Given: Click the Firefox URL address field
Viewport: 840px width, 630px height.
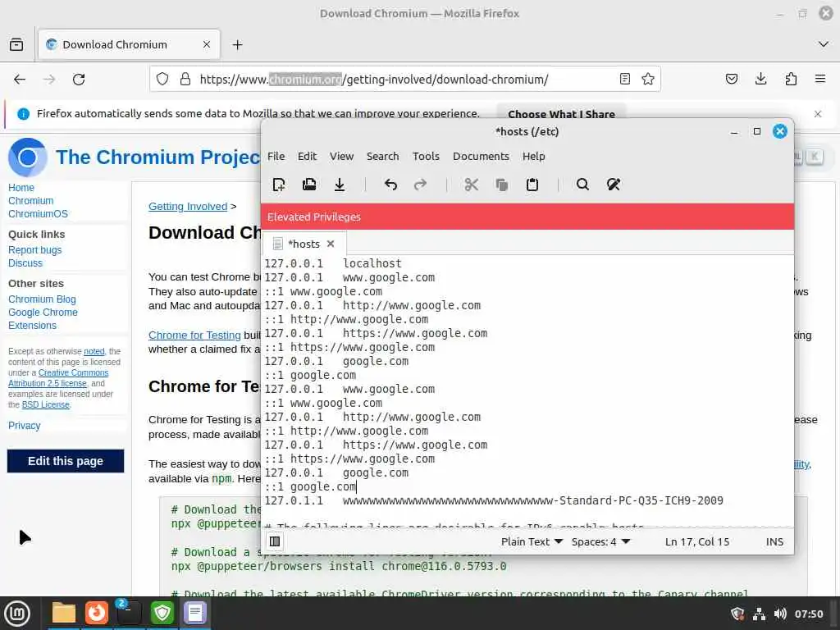Looking at the screenshot, I should tap(405, 80).
